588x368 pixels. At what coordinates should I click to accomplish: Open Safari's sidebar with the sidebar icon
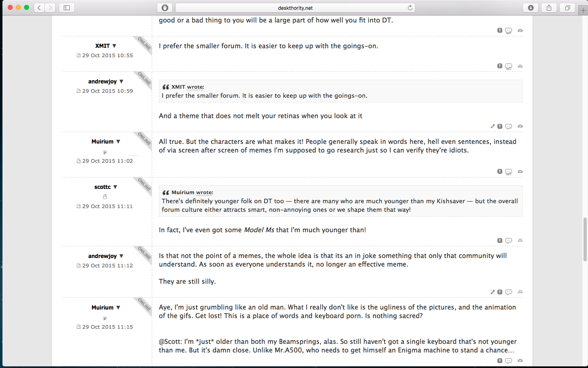pos(66,7)
